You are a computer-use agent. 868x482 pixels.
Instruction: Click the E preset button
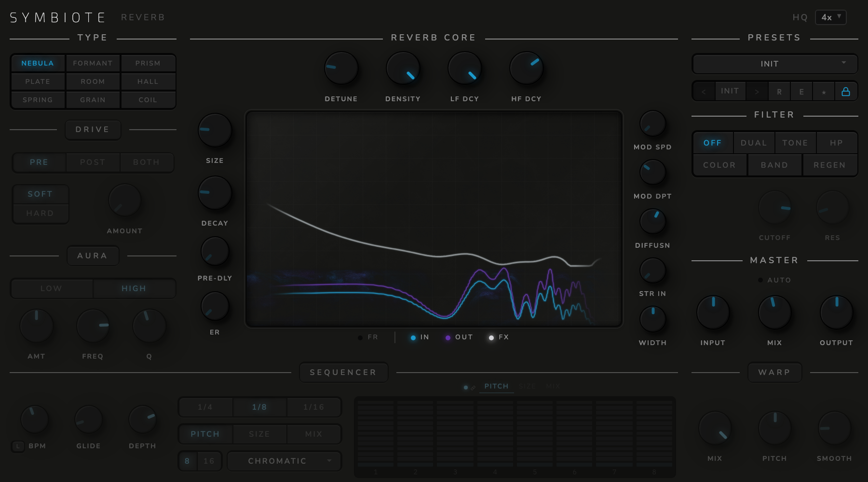pos(801,92)
